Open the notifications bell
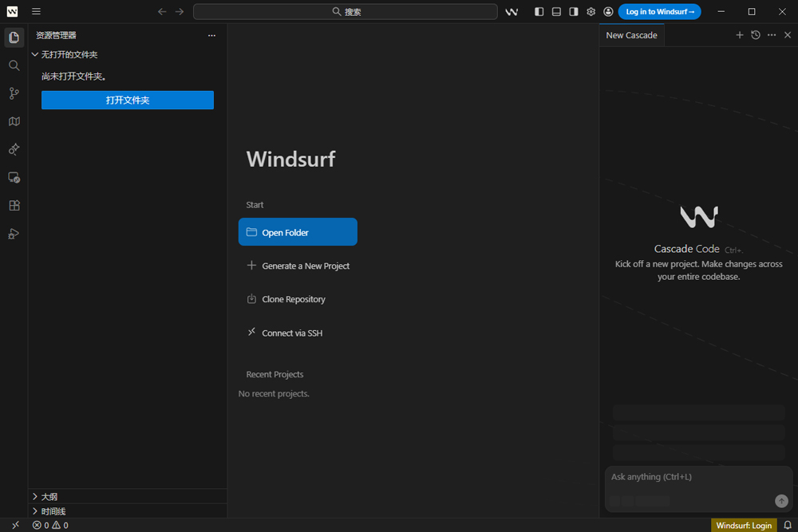 [788, 525]
